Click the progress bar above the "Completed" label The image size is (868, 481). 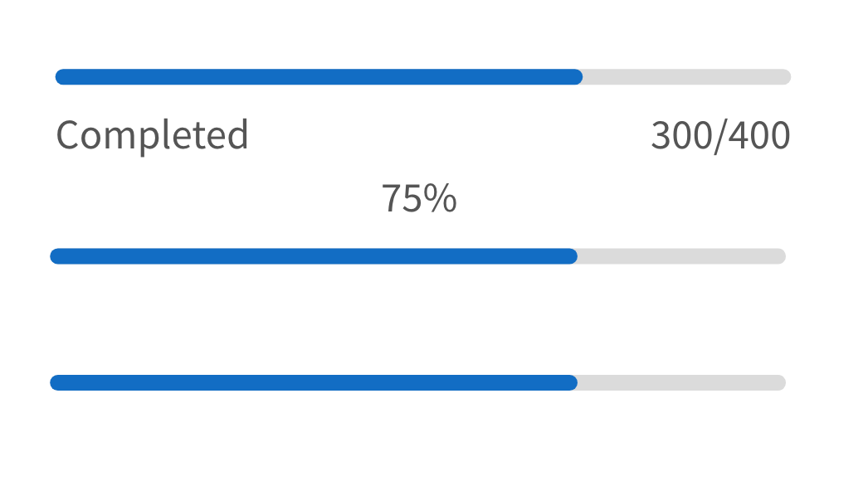423,77
